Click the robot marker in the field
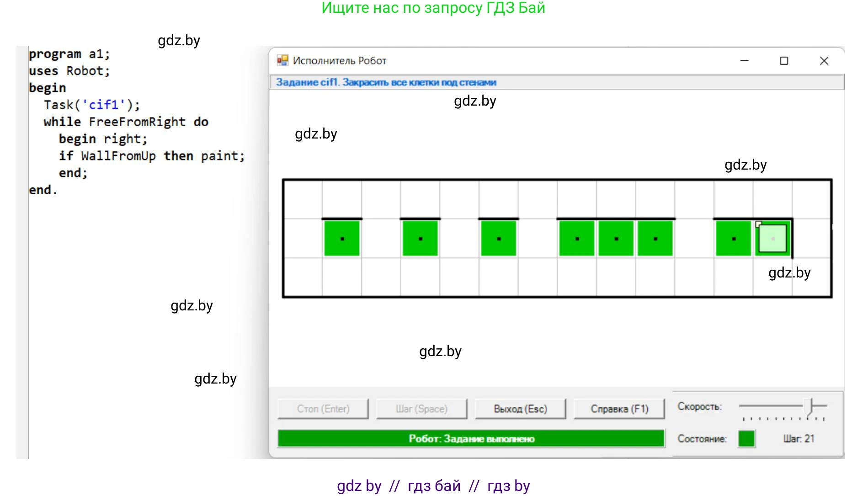The height and width of the screenshot is (496, 868). 772,239
